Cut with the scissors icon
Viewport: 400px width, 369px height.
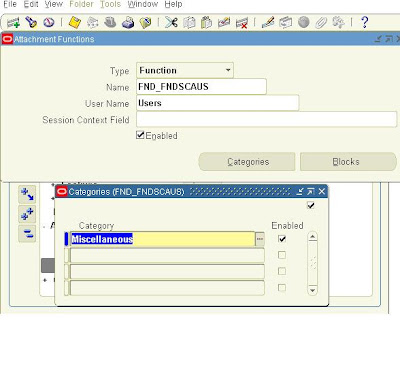point(171,23)
